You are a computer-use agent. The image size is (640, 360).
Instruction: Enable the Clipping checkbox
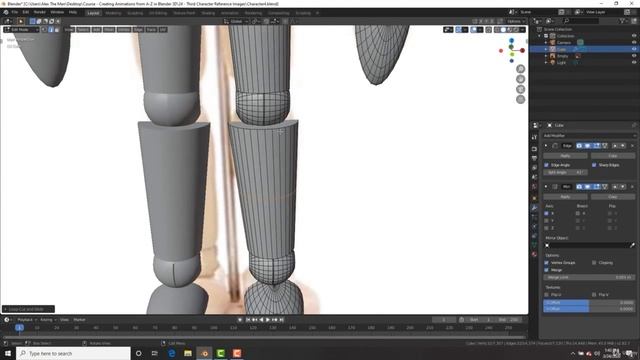coord(594,262)
